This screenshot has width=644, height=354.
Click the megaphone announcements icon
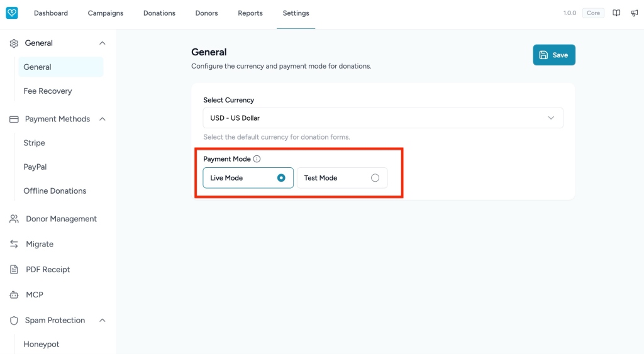coord(635,13)
